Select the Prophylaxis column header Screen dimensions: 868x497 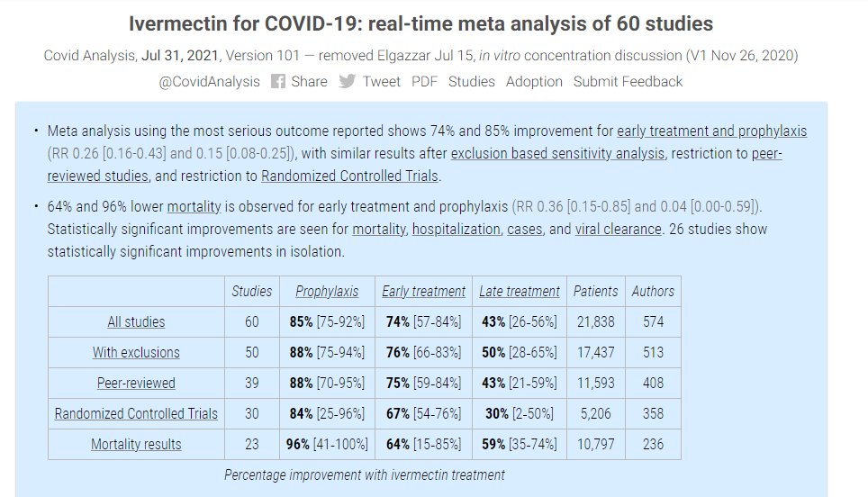click(327, 291)
